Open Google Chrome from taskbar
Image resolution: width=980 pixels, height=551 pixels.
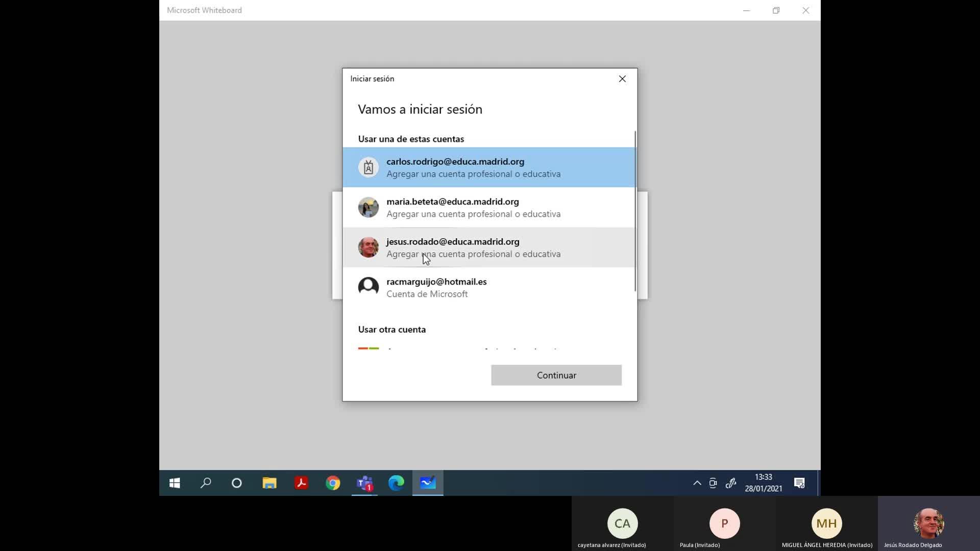tap(333, 483)
